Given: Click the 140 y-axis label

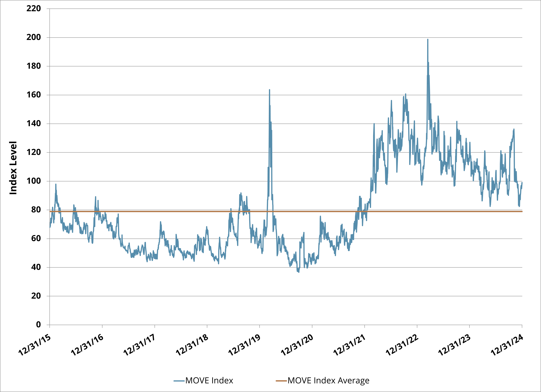Looking at the screenshot, I should tap(34, 123).
